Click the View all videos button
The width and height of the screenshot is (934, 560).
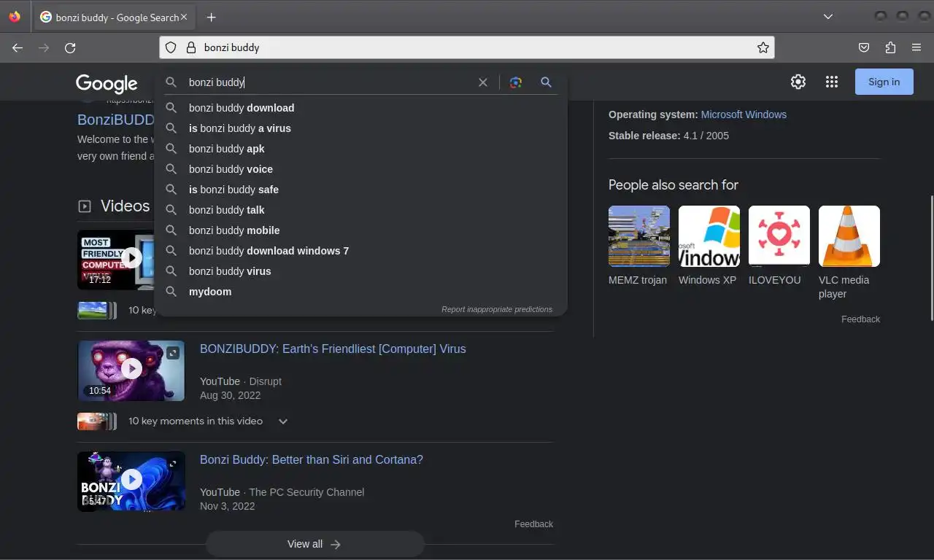(314, 544)
